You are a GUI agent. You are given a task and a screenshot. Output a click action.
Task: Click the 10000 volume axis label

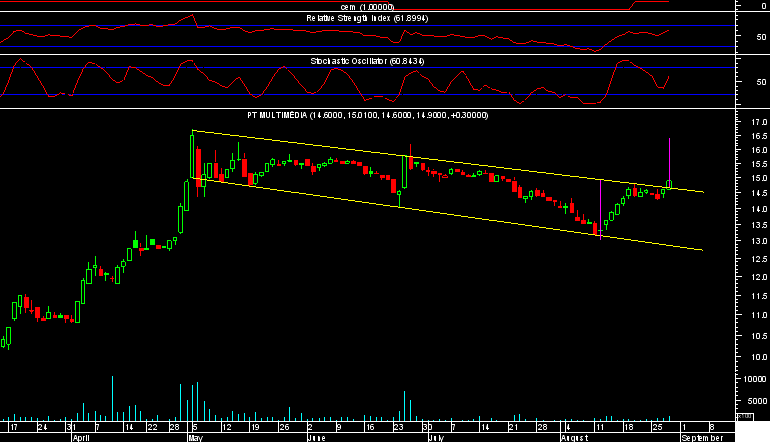(755, 379)
